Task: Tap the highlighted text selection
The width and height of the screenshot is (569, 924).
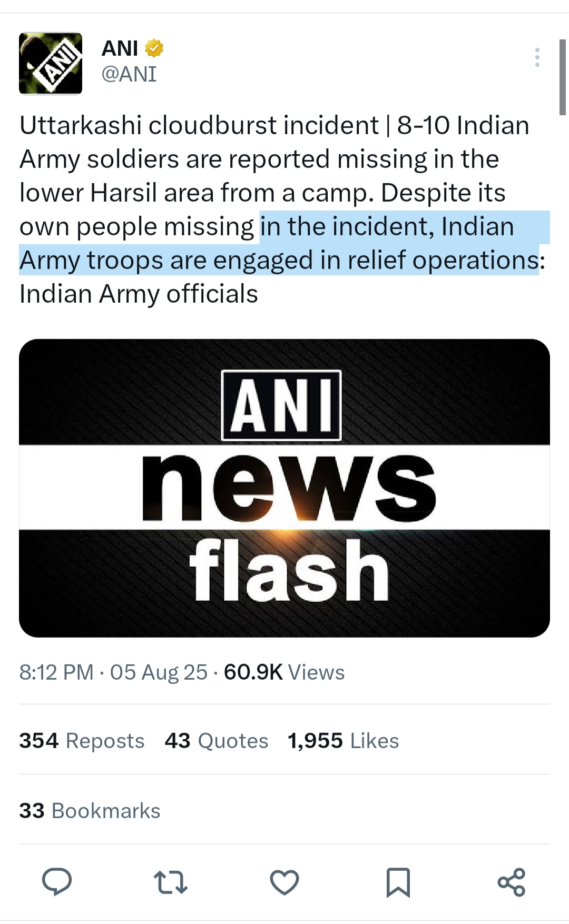Action: 284,243
